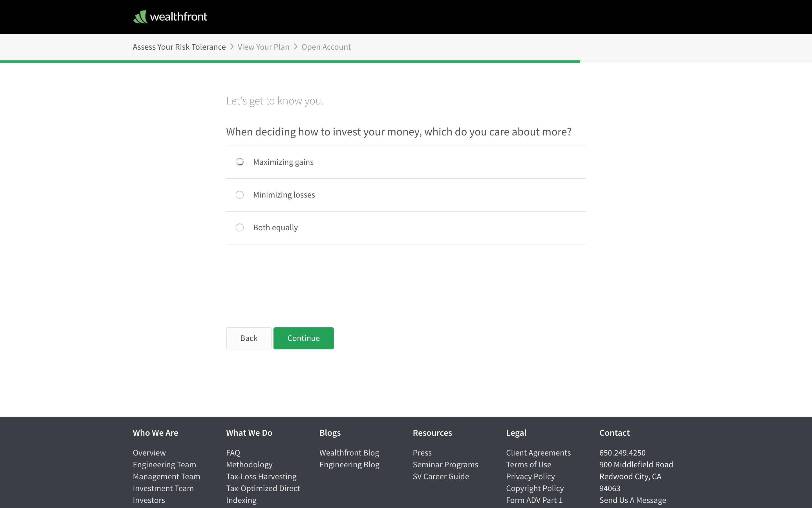The height and width of the screenshot is (508, 812).
Task: Open SV Career Guide link
Action: pyautogui.click(x=441, y=476)
